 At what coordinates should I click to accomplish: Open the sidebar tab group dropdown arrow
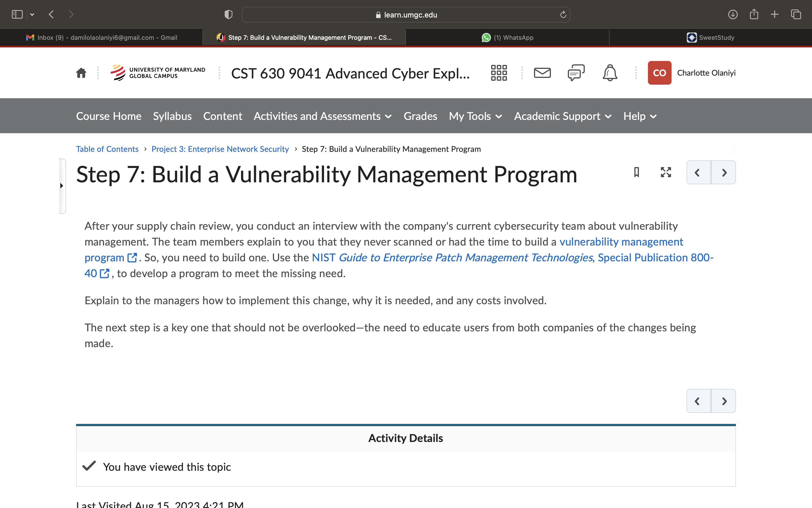pos(32,14)
